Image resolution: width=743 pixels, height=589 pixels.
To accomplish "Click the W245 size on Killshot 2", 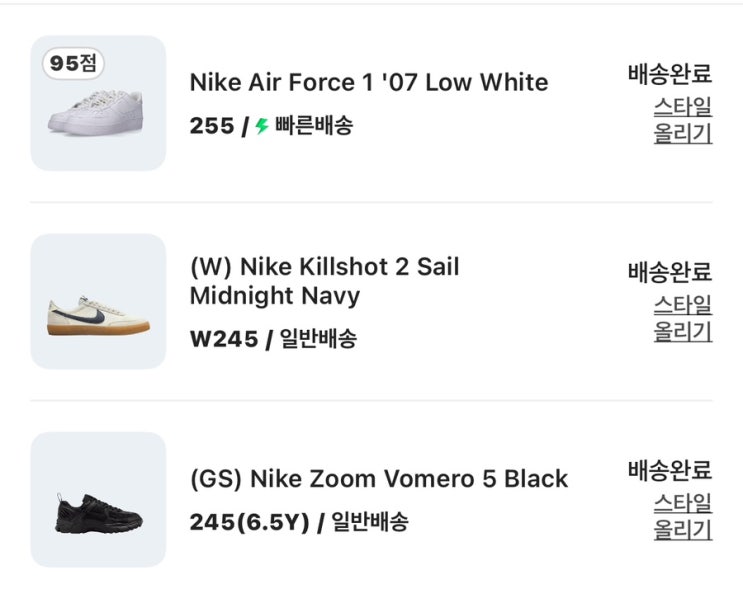I will pos(224,339).
